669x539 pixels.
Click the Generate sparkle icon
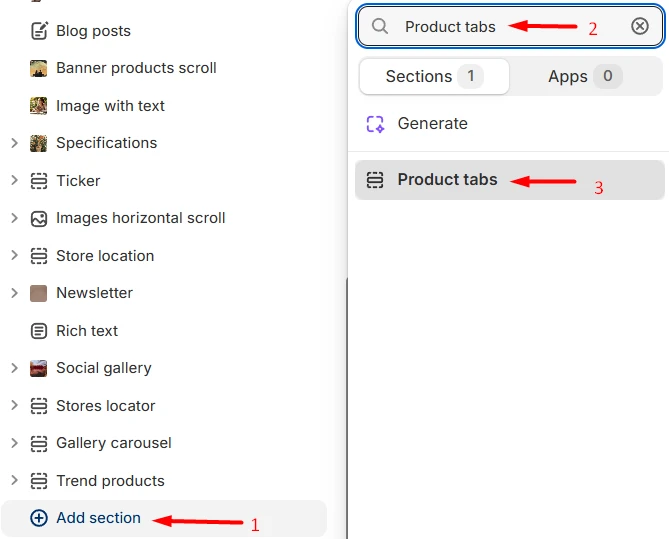pos(375,124)
